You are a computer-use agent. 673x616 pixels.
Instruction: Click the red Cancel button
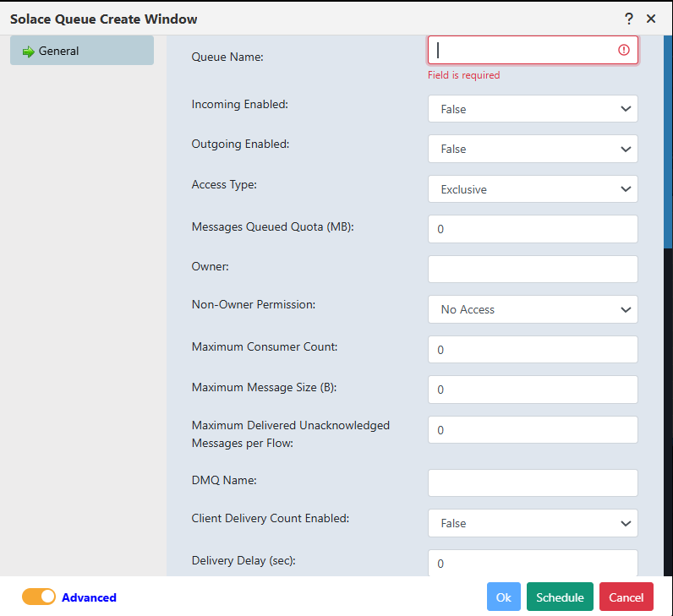[x=626, y=597]
